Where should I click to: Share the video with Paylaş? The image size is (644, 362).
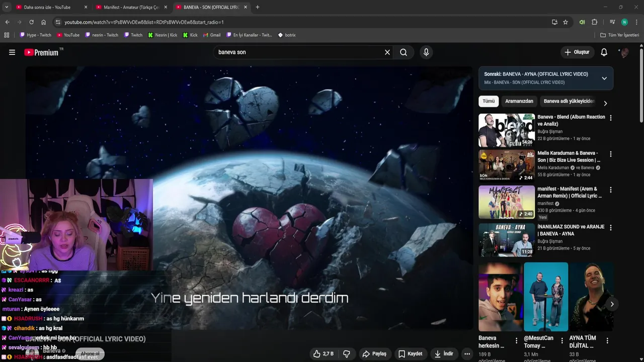pyautogui.click(x=374, y=354)
